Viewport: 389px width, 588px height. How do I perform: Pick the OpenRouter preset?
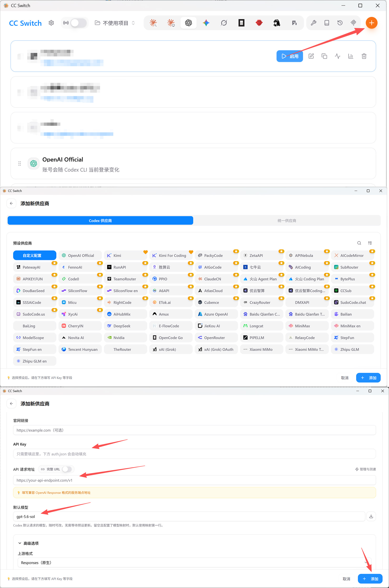click(216, 338)
